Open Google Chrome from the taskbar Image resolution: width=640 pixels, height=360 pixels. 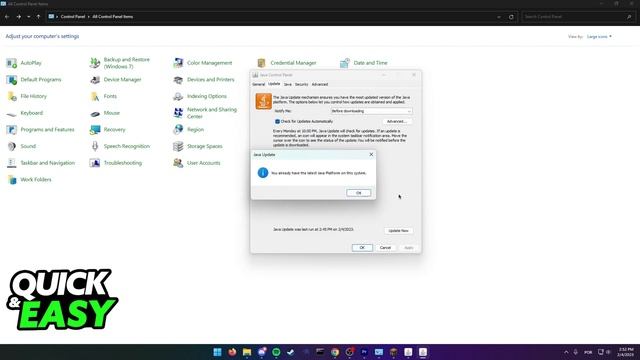335,352
